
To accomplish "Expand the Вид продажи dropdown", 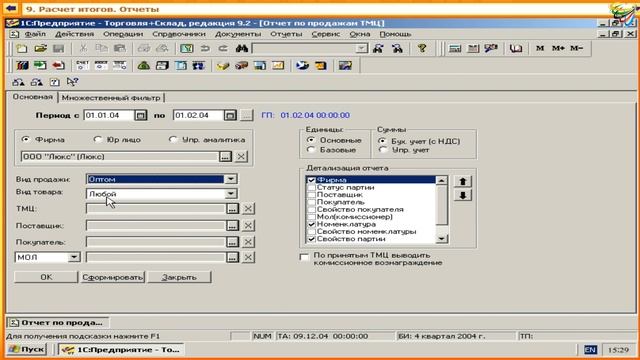I will pyautogui.click(x=231, y=179).
